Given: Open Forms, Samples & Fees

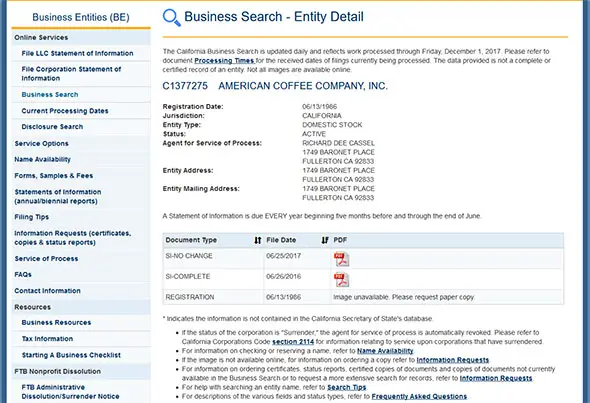Looking at the screenshot, I should tap(53, 176).
